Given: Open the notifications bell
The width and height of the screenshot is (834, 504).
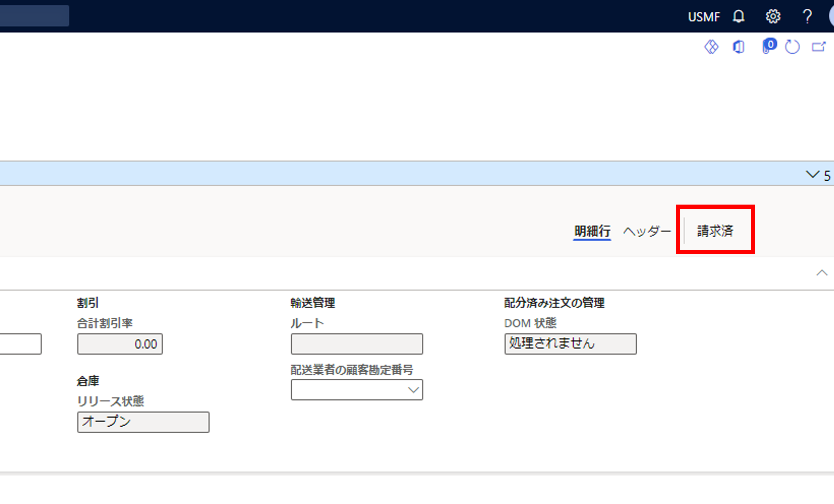Looking at the screenshot, I should click(x=738, y=16).
